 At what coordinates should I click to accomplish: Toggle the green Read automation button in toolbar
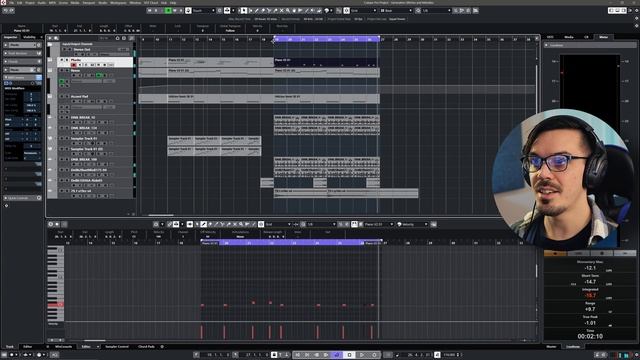168,11
